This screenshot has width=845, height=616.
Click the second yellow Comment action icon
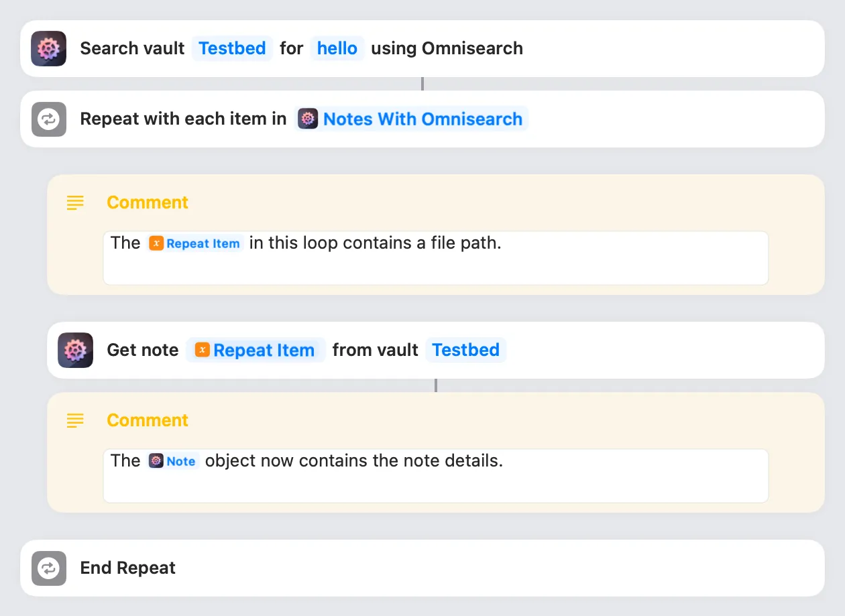tap(75, 420)
